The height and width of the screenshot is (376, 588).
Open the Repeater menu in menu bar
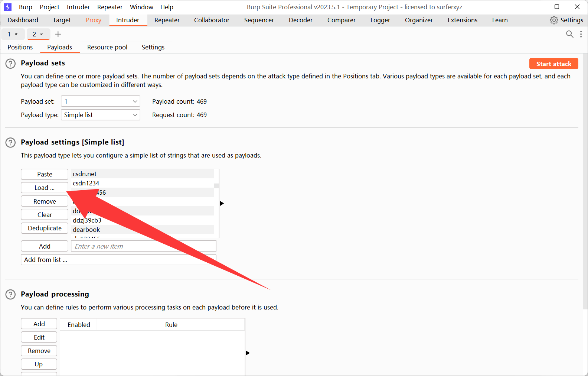pyautogui.click(x=110, y=7)
